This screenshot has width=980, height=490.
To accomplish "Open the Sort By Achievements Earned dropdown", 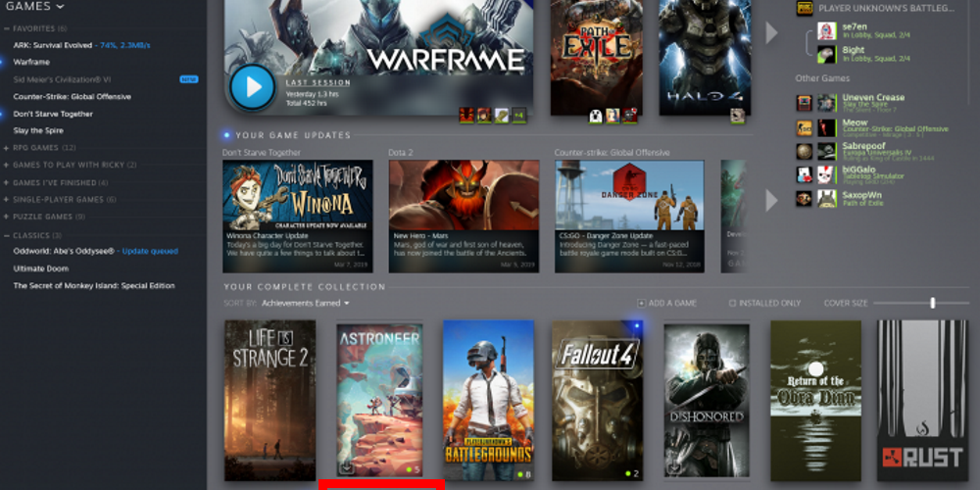I will [x=305, y=303].
